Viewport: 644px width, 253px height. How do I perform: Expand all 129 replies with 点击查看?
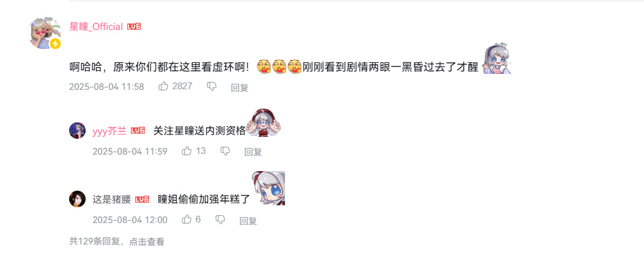click(147, 242)
